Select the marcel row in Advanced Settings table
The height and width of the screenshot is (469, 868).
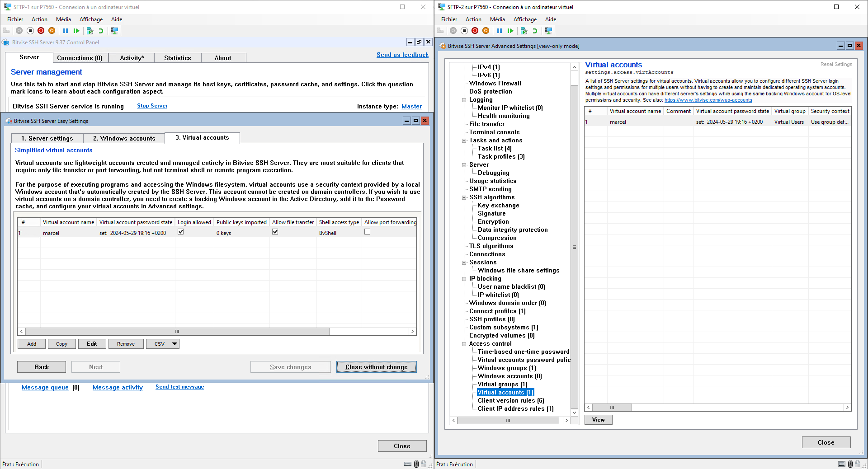(x=717, y=122)
